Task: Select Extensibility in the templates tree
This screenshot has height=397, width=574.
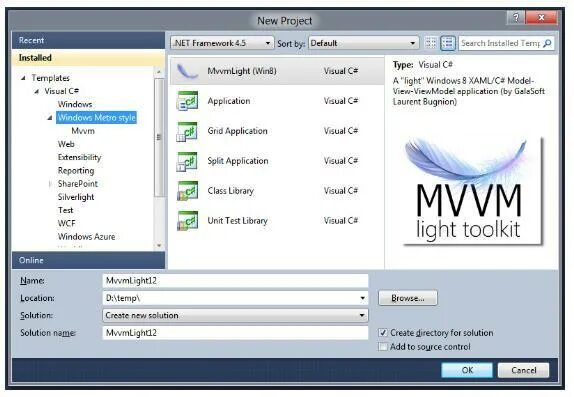Action: click(x=79, y=157)
